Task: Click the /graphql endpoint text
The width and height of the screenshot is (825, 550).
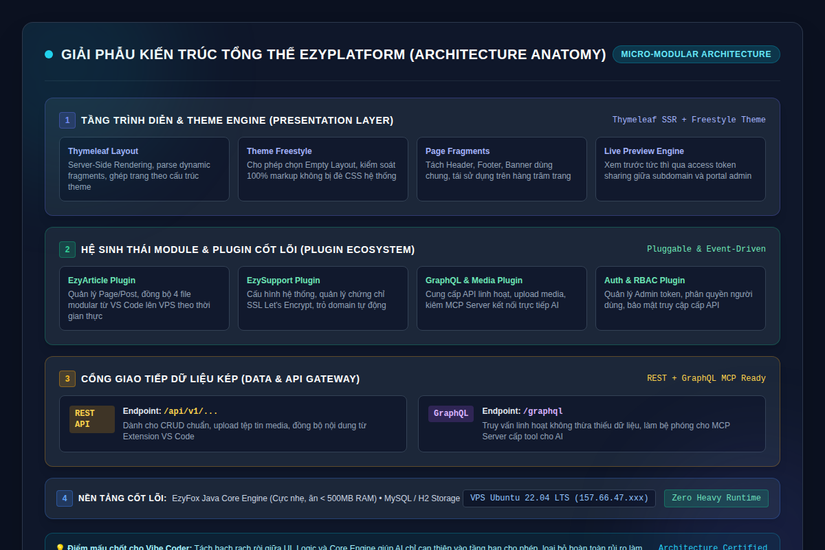Action: [x=542, y=411]
